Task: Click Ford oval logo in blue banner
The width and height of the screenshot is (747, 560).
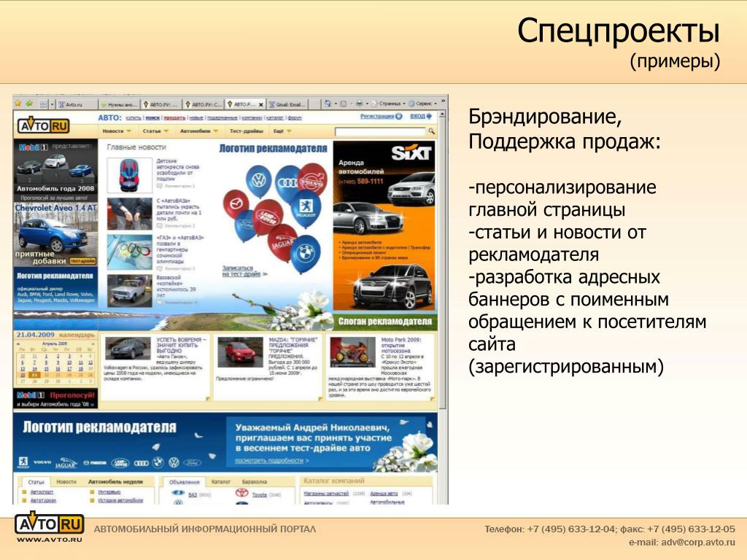Action: tap(193, 463)
